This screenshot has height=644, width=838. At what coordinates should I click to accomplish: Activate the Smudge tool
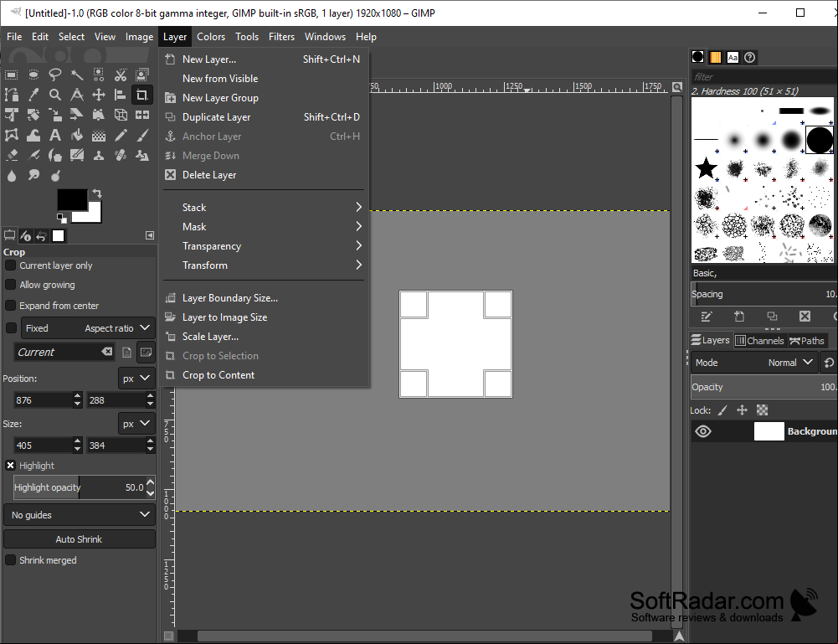click(33, 175)
